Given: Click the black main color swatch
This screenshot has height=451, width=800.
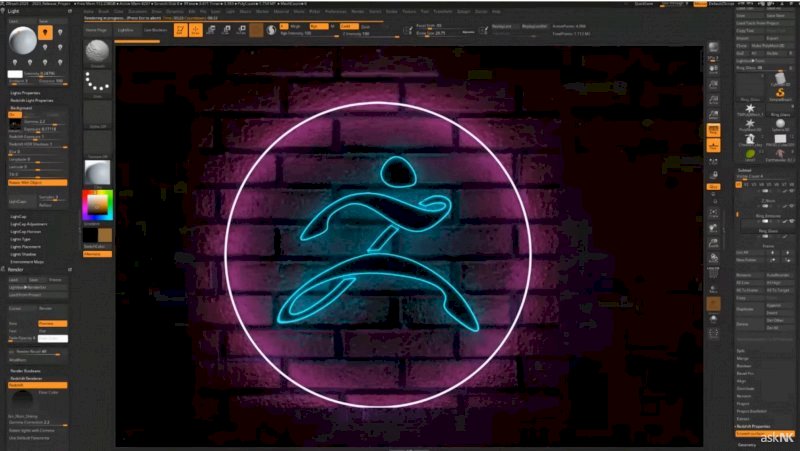Looking at the screenshot, I should coord(90,235).
